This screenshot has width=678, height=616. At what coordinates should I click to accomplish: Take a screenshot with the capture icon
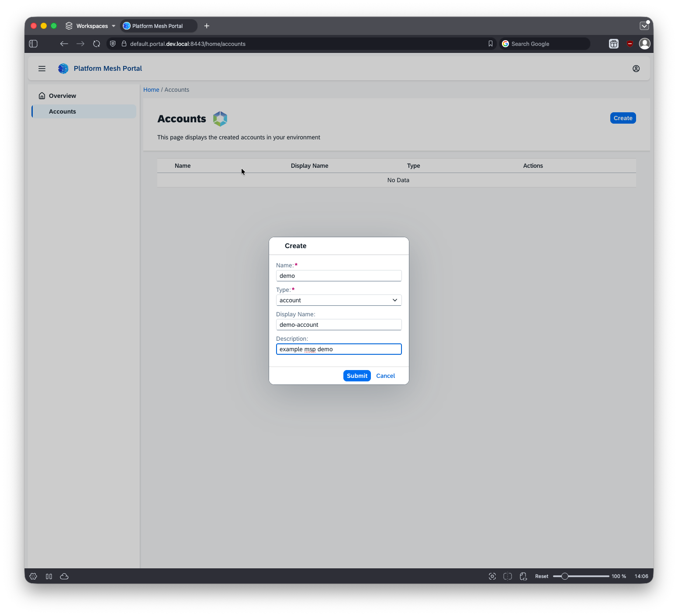click(x=492, y=576)
